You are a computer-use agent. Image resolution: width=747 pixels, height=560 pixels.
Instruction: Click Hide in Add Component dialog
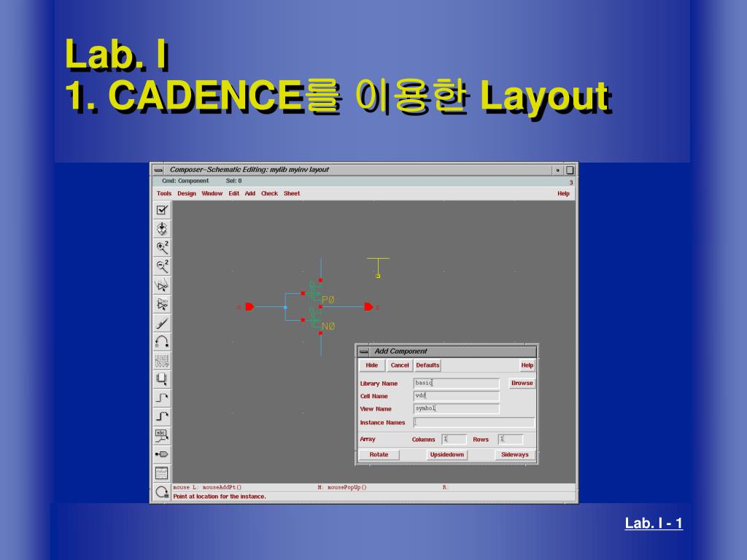click(x=371, y=365)
